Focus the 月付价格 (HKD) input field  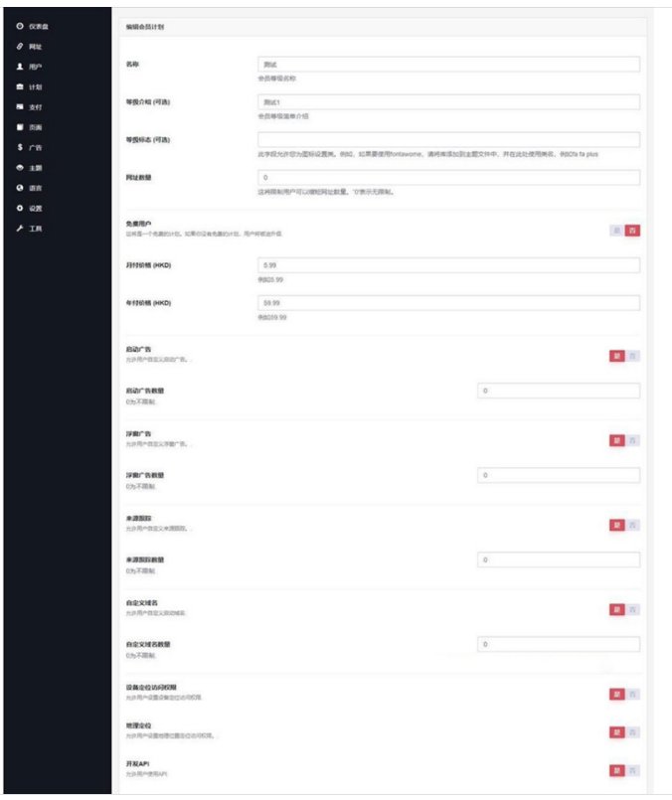pos(447,265)
